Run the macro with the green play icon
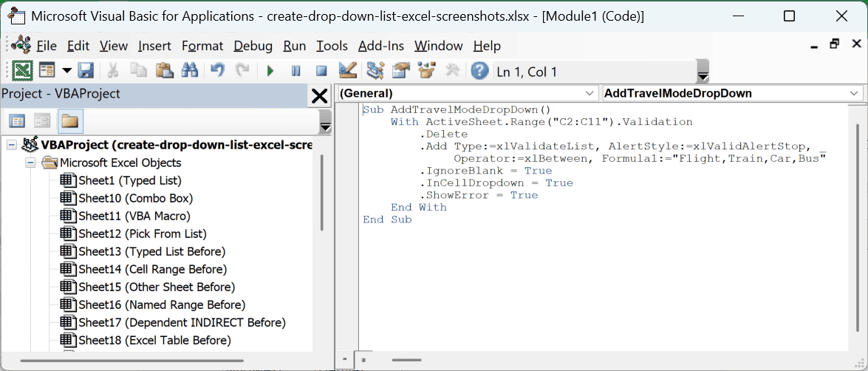Viewport: 868px width, 371px height. point(270,71)
